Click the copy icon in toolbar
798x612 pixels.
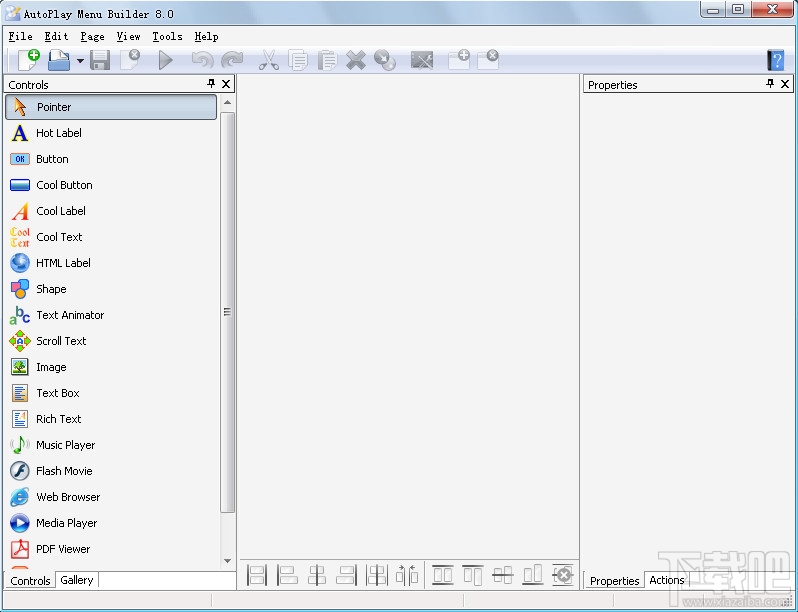(x=298, y=60)
